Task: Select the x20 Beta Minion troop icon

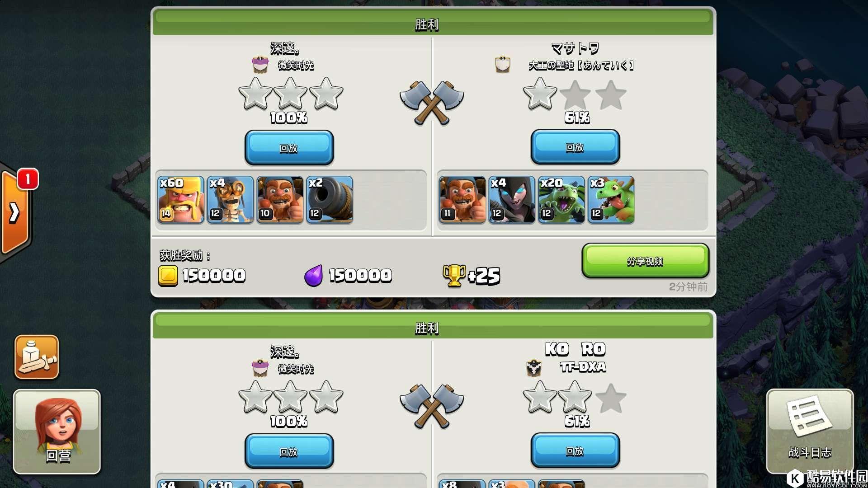Action: tap(562, 200)
